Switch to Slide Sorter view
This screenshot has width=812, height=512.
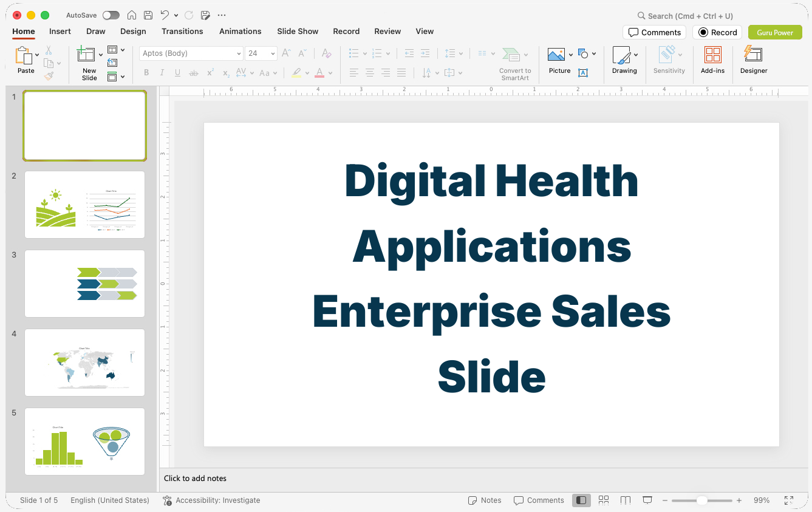coord(604,500)
